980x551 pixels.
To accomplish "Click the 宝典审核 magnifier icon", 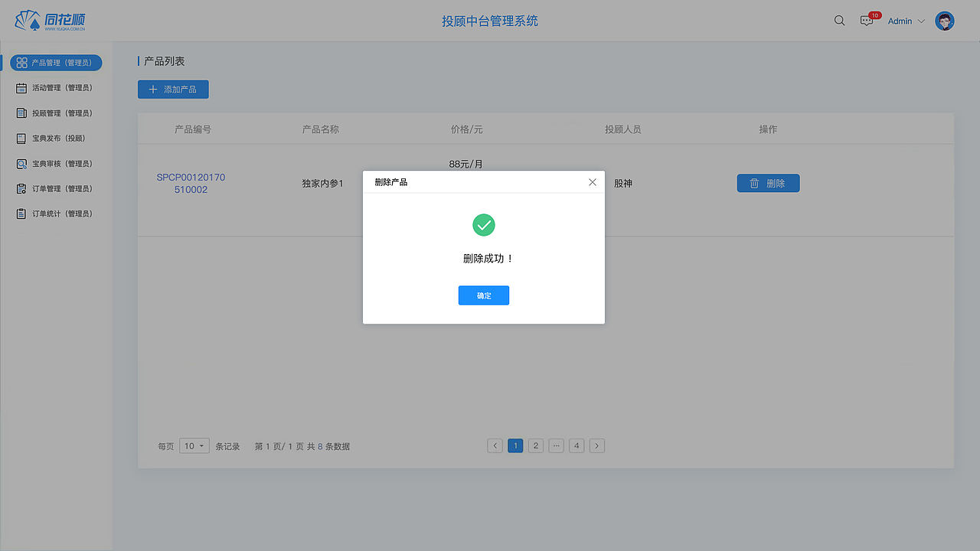I will (x=21, y=163).
